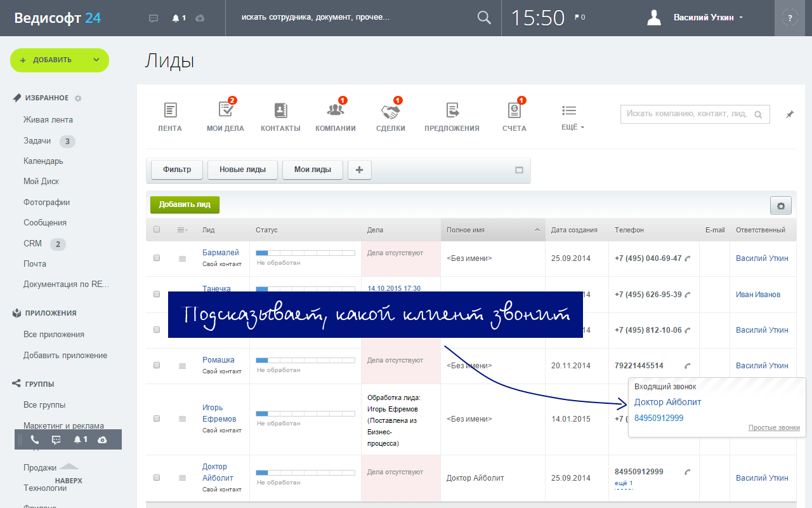The width and height of the screenshot is (812, 508).
Task: Click the magnifier icon in top search
Action: point(484,18)
